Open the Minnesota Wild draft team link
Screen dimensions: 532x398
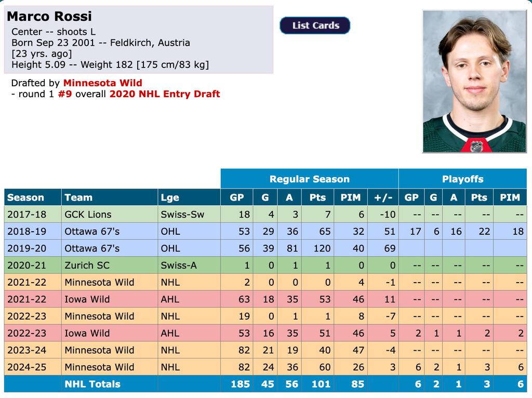click(x=102, y=83)
